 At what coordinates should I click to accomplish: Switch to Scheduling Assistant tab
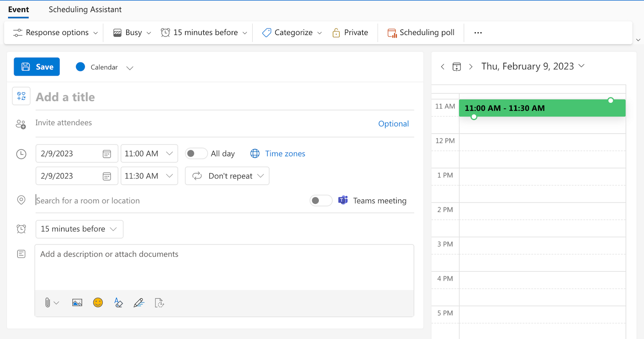[x=85, y=10]
